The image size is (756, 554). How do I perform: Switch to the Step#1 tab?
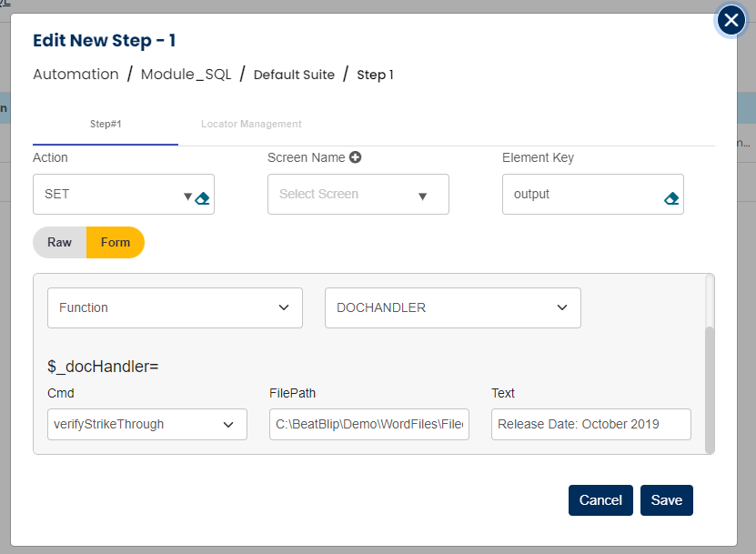[x=106, y=124]
